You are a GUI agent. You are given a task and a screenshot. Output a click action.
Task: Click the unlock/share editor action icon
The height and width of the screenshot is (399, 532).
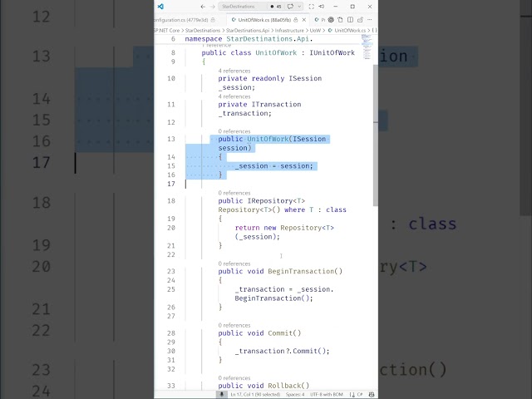coord(360,20)
